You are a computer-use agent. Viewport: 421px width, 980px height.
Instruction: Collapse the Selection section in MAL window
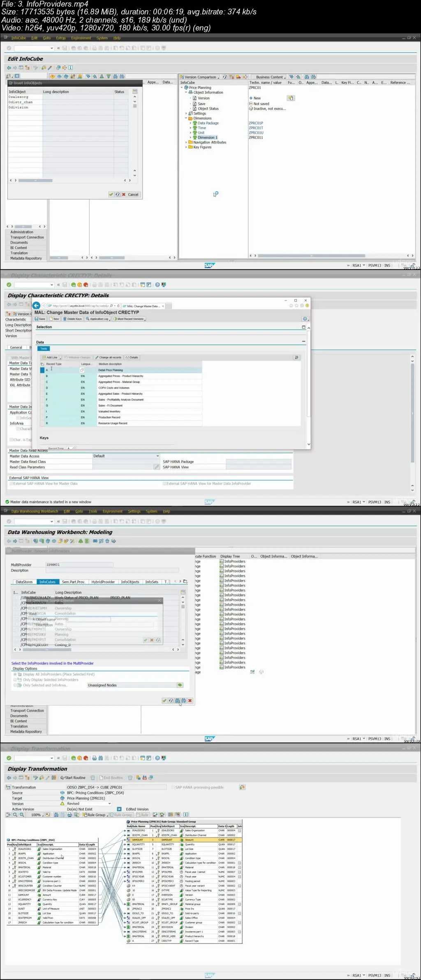[304, 327]
